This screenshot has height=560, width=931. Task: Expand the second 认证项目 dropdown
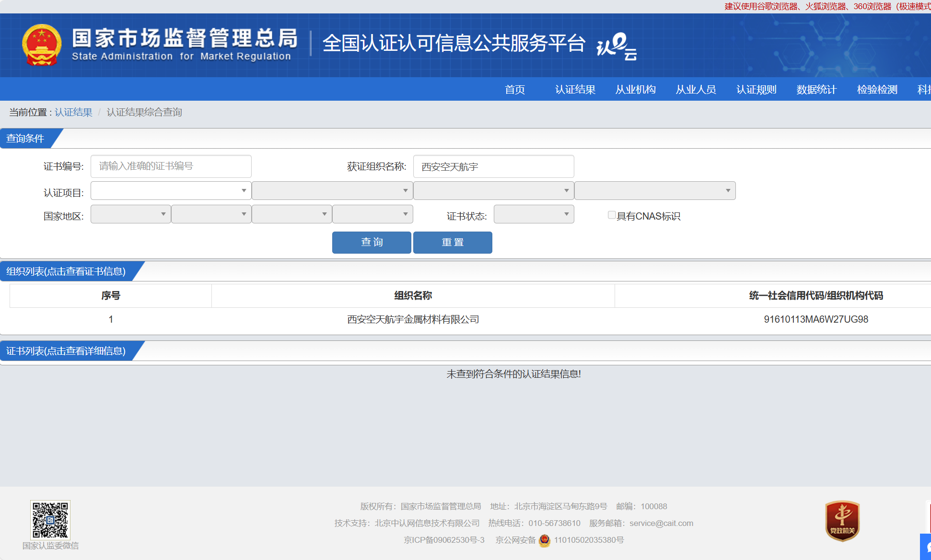pos(332,191)
